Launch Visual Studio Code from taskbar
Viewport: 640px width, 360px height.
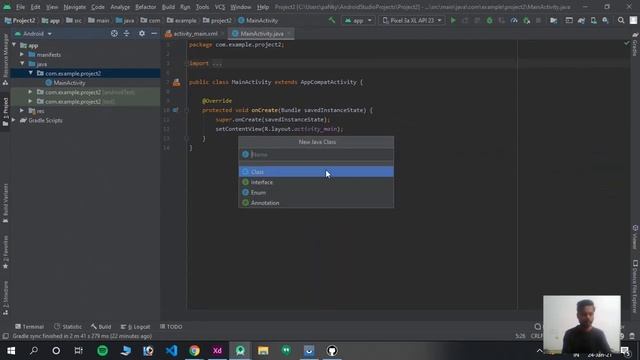click(171, 351)
